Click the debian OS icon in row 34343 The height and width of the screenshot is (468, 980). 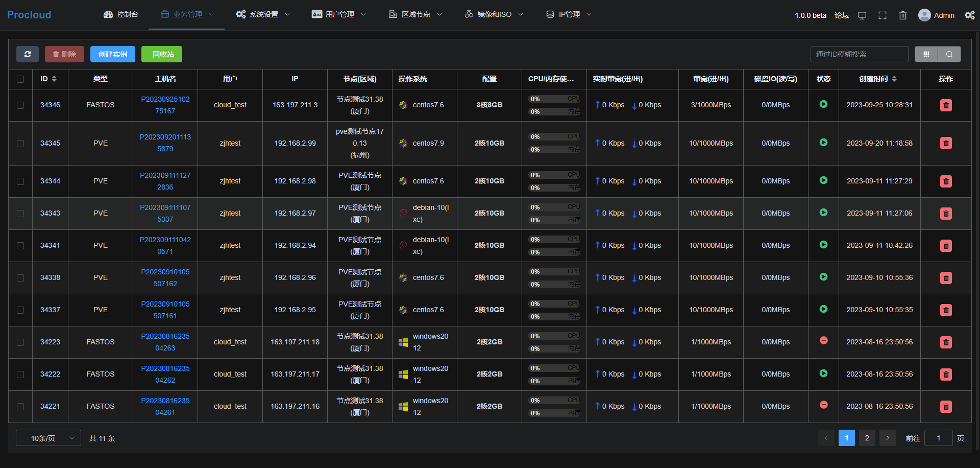click(403, 214)
